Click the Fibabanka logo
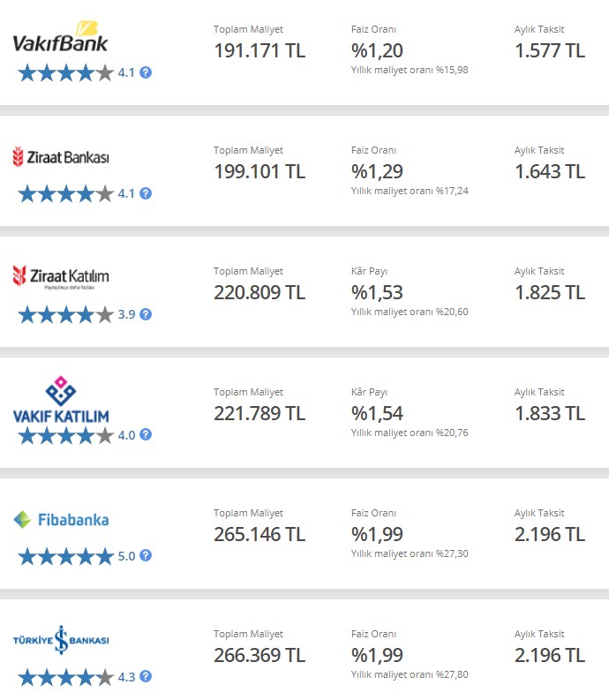Image resolution: width=609 pixels, height=700 pixels. [61, 520]
